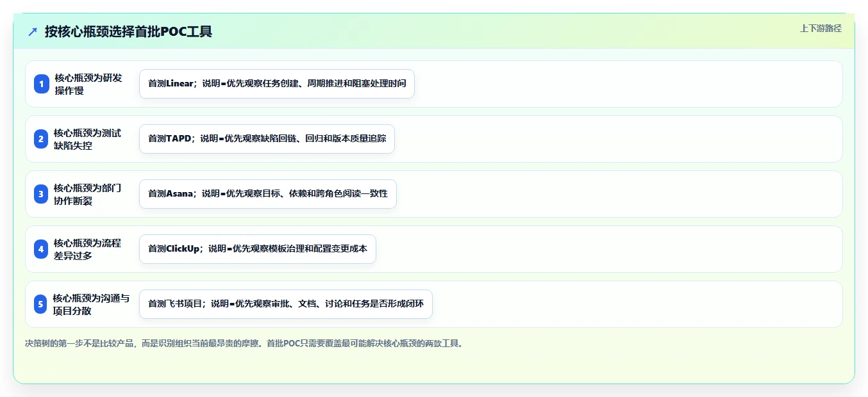Select the text 核心瓶颈为流程差异过多

pos(88,249)
